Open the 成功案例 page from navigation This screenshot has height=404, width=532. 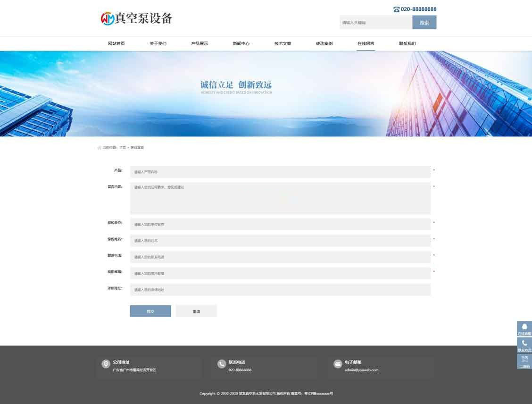[324, 43]
